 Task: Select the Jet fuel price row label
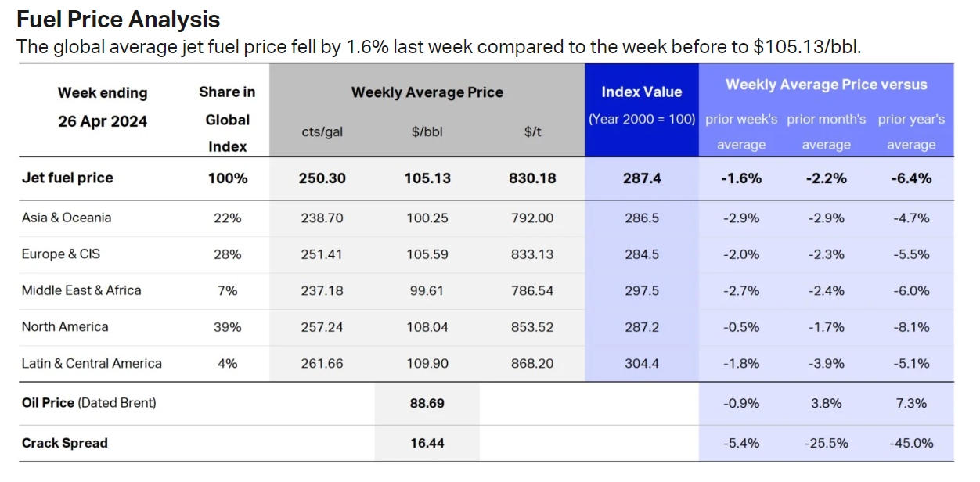pyautogui.click(x=68, y=178)
